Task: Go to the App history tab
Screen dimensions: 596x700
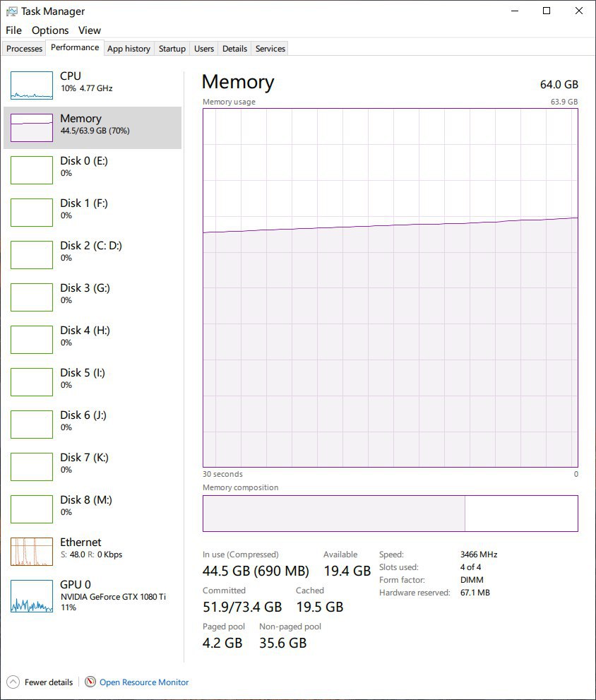Action: pos(129,49)
